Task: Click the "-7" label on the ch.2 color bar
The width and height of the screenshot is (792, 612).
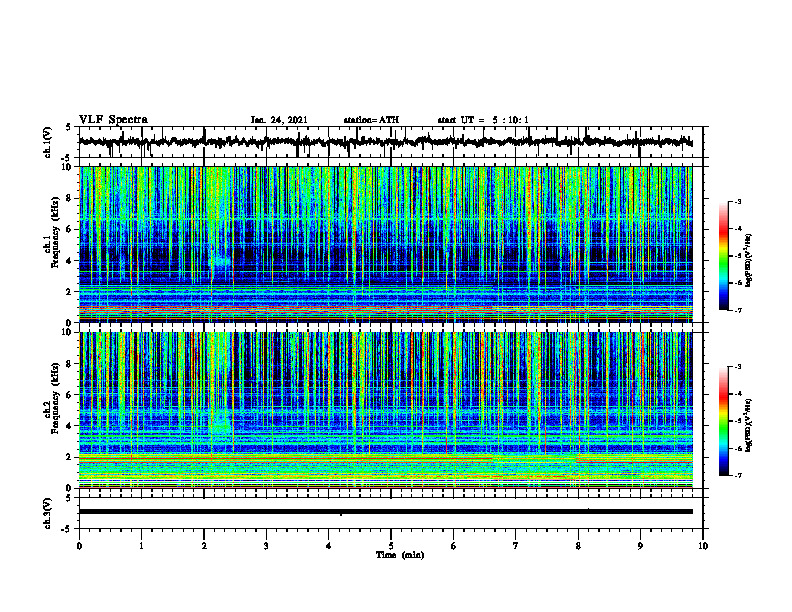Action: coord(737,476)
